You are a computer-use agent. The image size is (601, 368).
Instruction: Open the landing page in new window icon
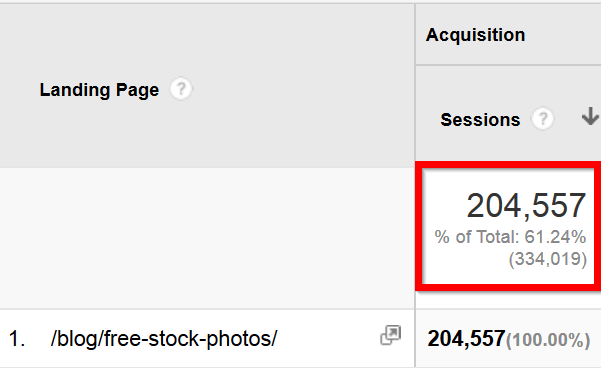click(391, 335)
